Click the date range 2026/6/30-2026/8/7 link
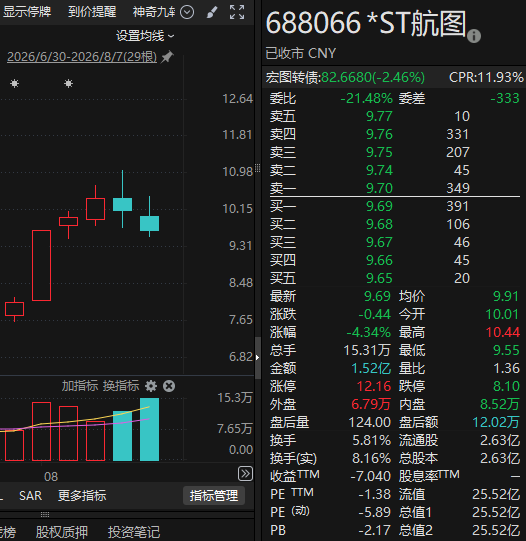The height and width of the screenshot is (541, 526). [x=82, y=57]
